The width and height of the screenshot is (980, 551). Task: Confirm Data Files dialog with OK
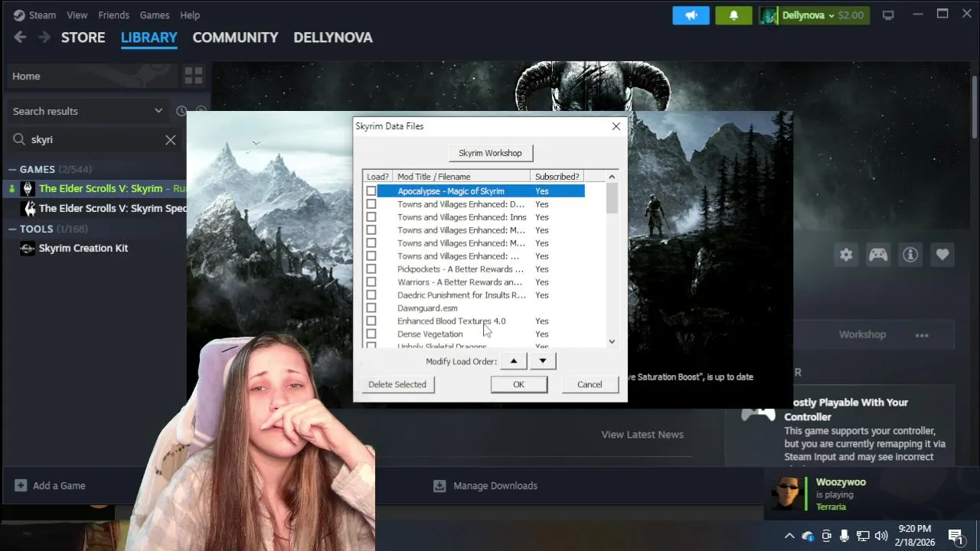[518, 384]
